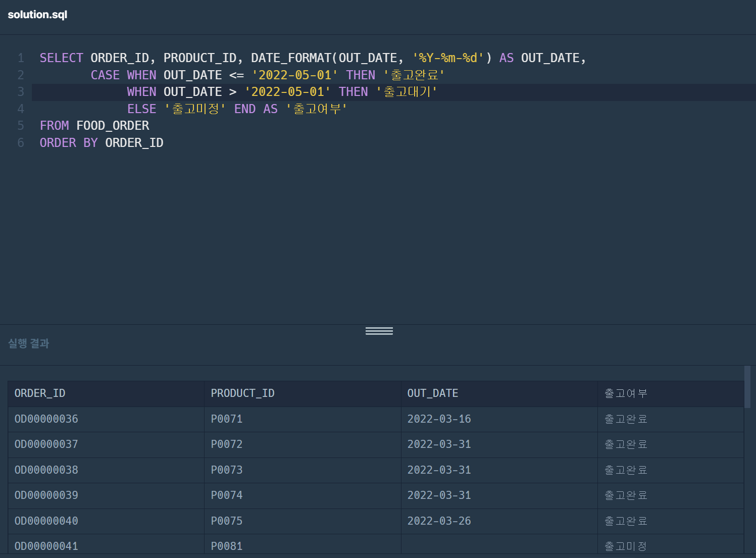Image resolution: width=756 pixels, height=558 pixels.
Task: Click the solution.sql tab label
Action: click(x=37, y=14)
